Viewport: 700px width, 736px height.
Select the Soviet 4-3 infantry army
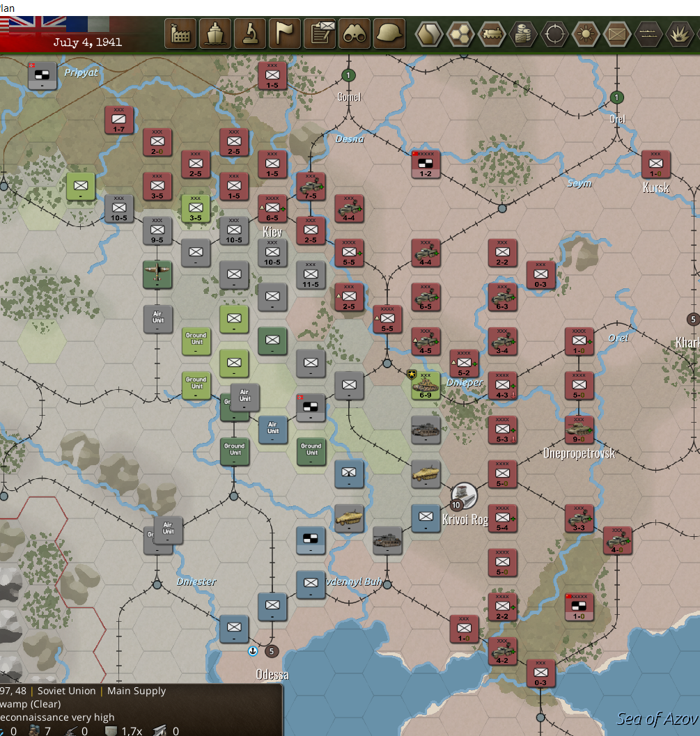[x=502, y=385]
